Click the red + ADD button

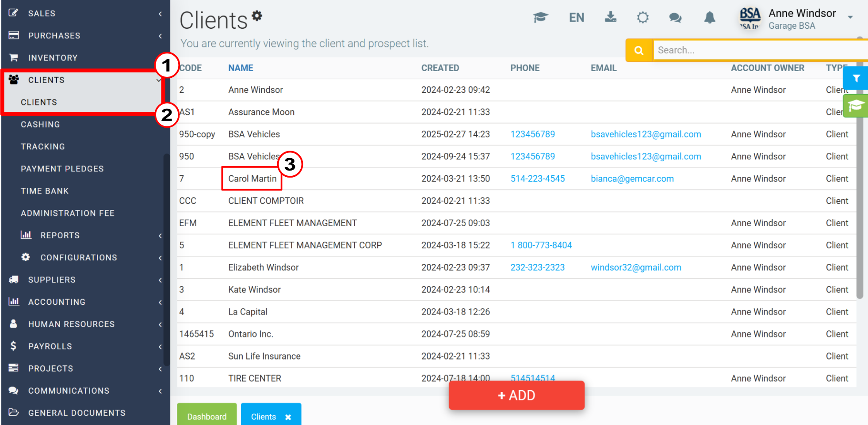(516, 395)
